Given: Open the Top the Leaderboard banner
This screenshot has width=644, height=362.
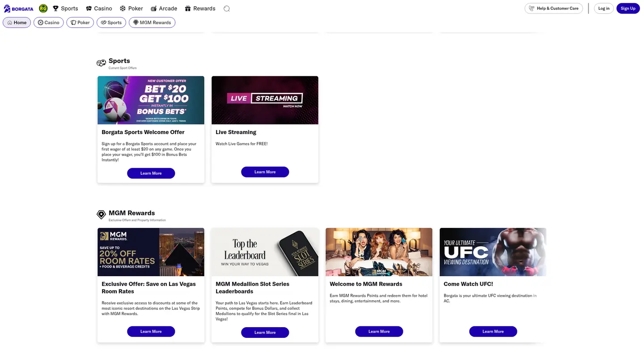Looking at the screenshot, I should pos(265,252).
